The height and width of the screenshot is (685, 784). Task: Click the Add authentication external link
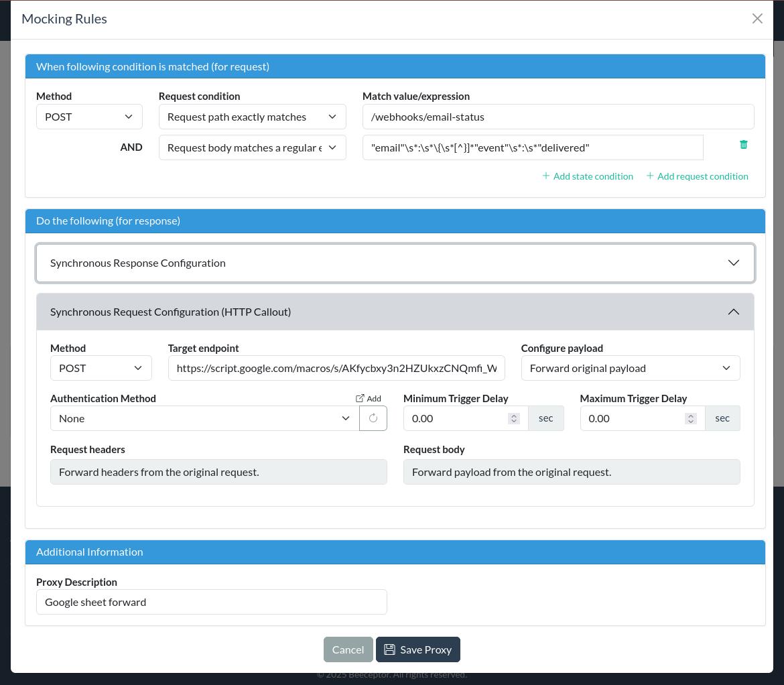tap(368, 398)
